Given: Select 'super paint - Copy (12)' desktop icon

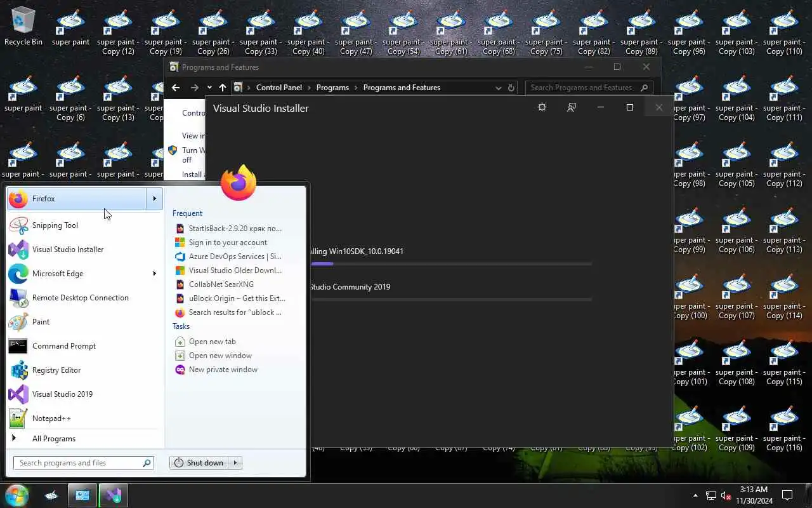Looking at the screenshot, I should [118, 32].
